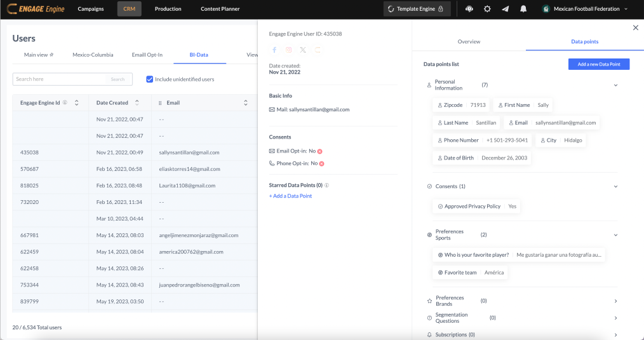The width and height of the screenshot is (644, 340).
Task: Expand the Subscriptions section
Action: (x=615, y=335)
